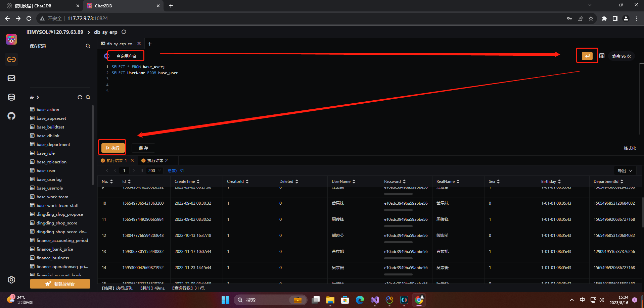Open the taskbar 搜索 search box

[270, 300]
